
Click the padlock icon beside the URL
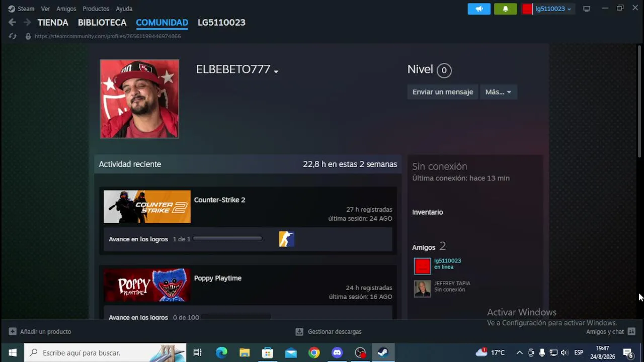pos(28,36)
